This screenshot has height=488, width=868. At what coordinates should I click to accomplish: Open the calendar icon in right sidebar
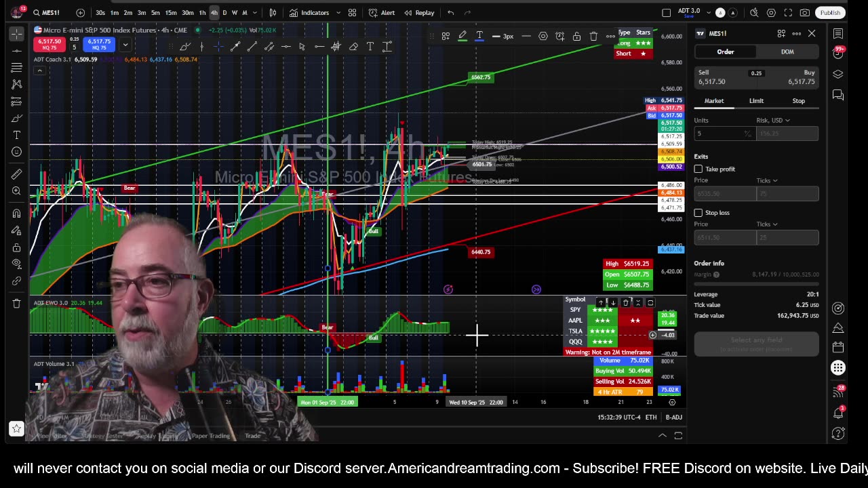click(x=838, y=347)
